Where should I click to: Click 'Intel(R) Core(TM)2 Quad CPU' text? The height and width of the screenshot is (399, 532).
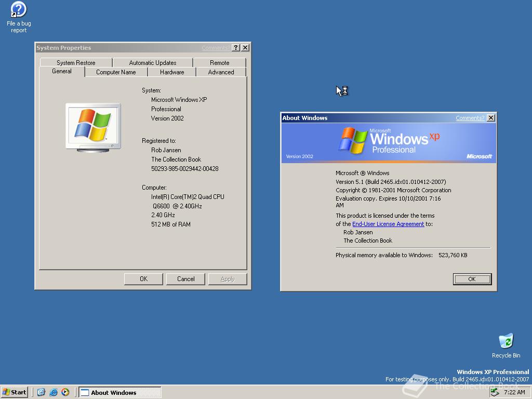coord(188,197)
